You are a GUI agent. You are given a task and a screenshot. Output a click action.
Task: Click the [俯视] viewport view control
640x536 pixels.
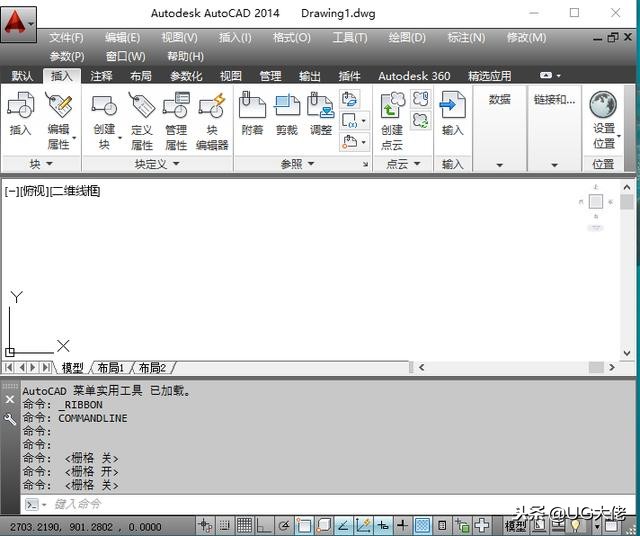34,191
